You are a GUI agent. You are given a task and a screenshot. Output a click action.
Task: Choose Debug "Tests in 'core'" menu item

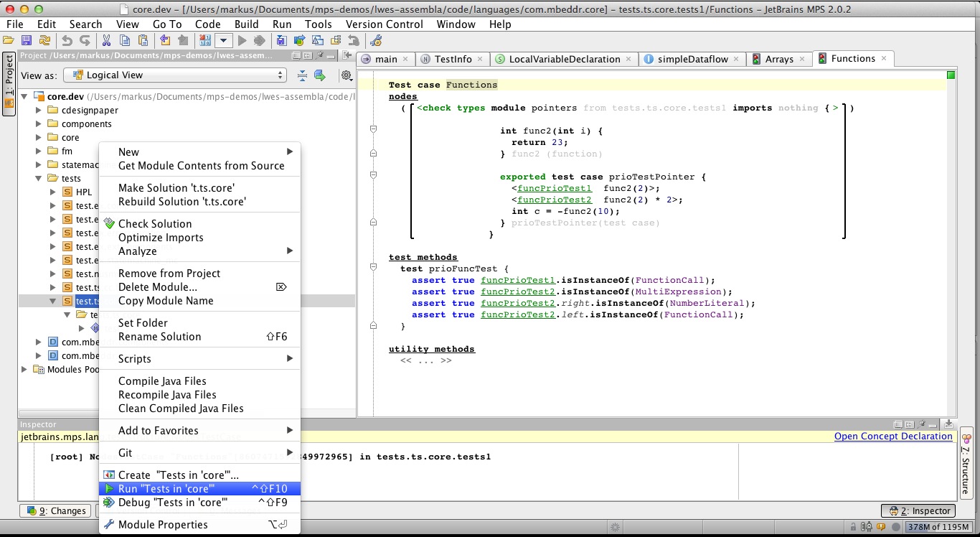[199, 503]
